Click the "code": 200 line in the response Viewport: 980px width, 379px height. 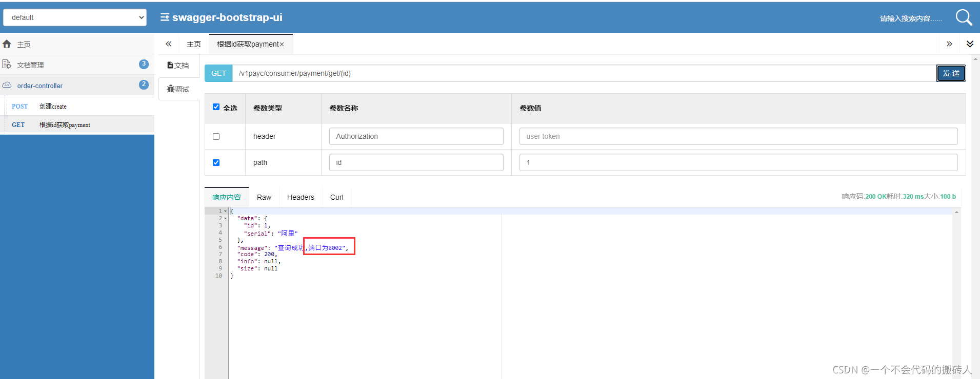pos(257,254)
